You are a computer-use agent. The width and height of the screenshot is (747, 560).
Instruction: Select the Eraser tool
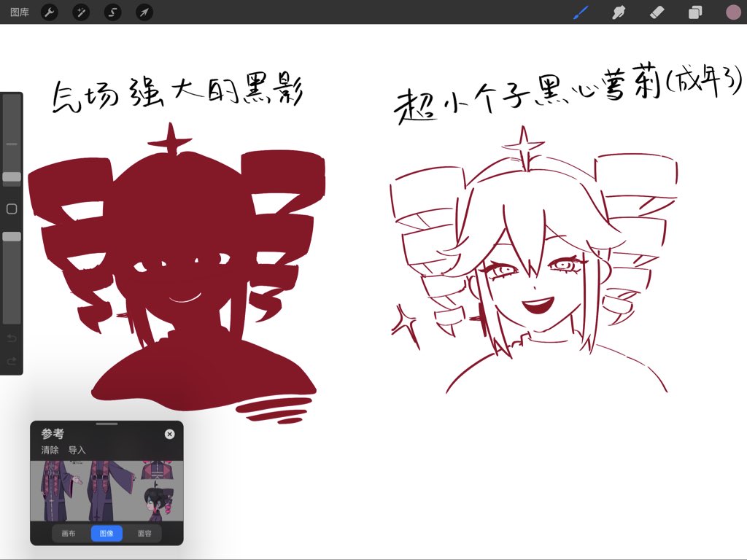(657, 12)
